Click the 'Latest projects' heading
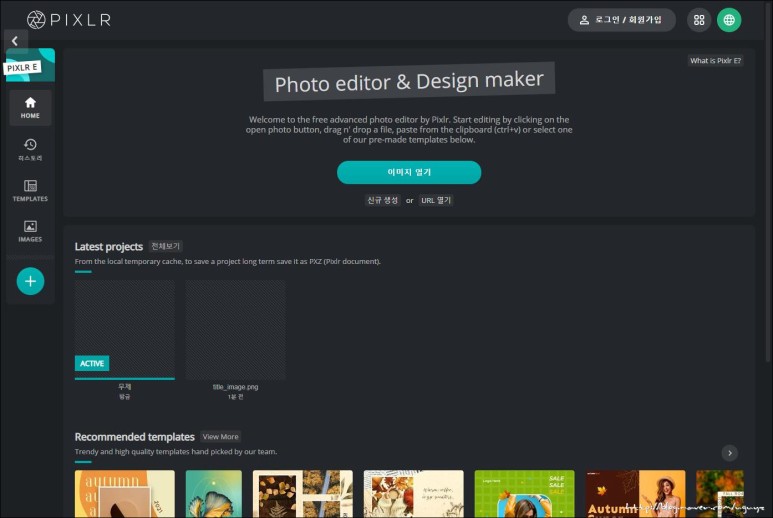Image resolution: width=773 pixels, height=518 pixels. (109, 246)
